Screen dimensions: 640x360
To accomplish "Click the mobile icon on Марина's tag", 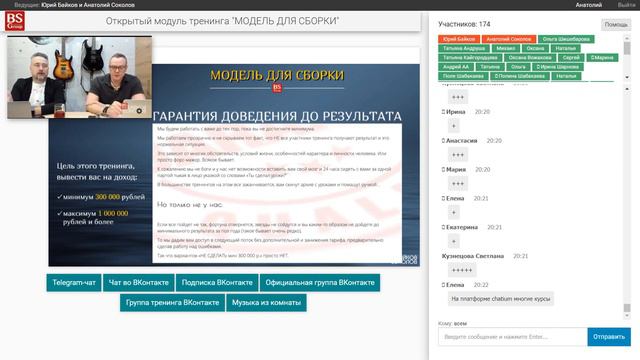I will 592,58.
